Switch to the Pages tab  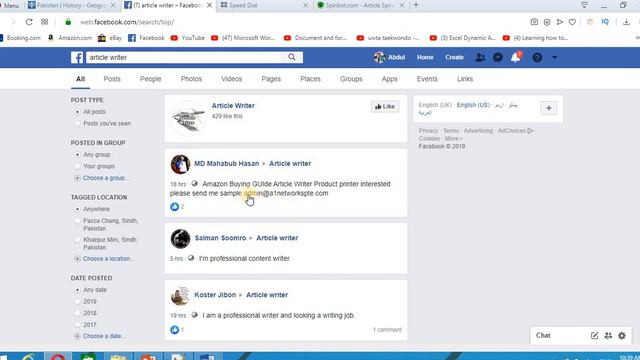pyautogui.click(x=271, y=79)
